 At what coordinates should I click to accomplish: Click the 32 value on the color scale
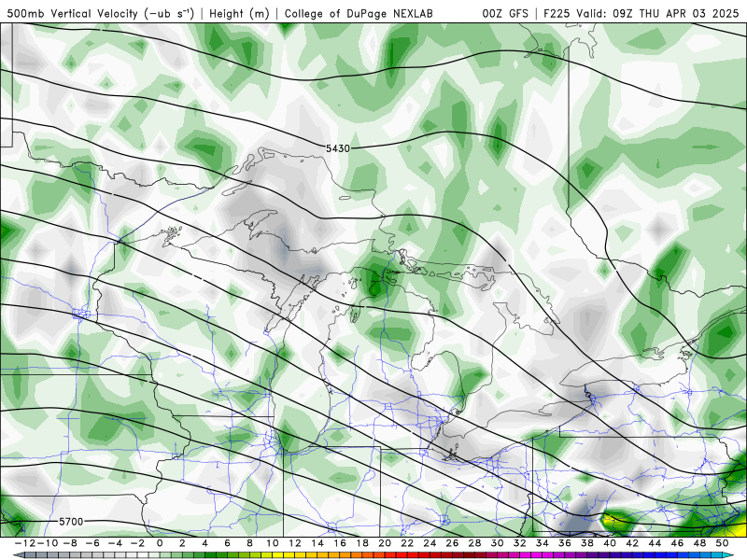[x=520, y=543]
